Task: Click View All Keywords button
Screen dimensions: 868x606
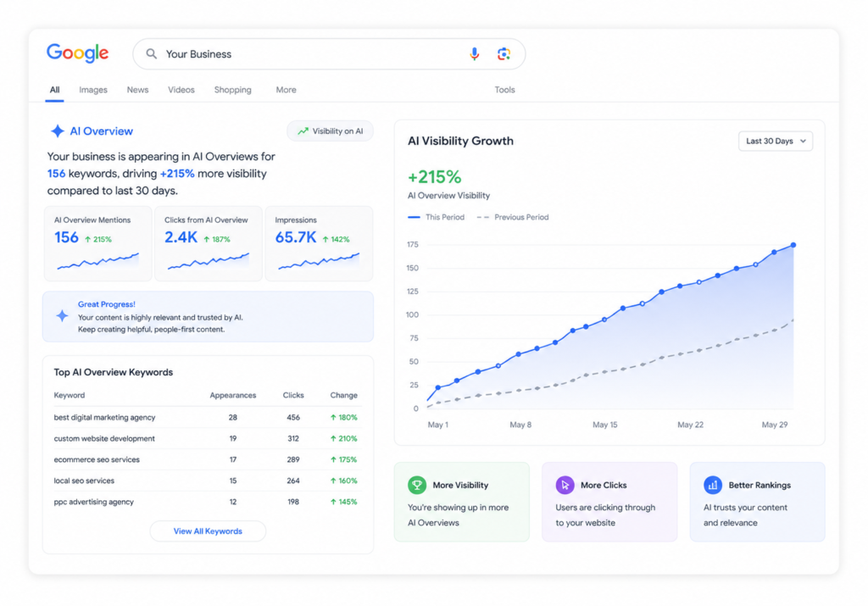Action: coord(208,531)
